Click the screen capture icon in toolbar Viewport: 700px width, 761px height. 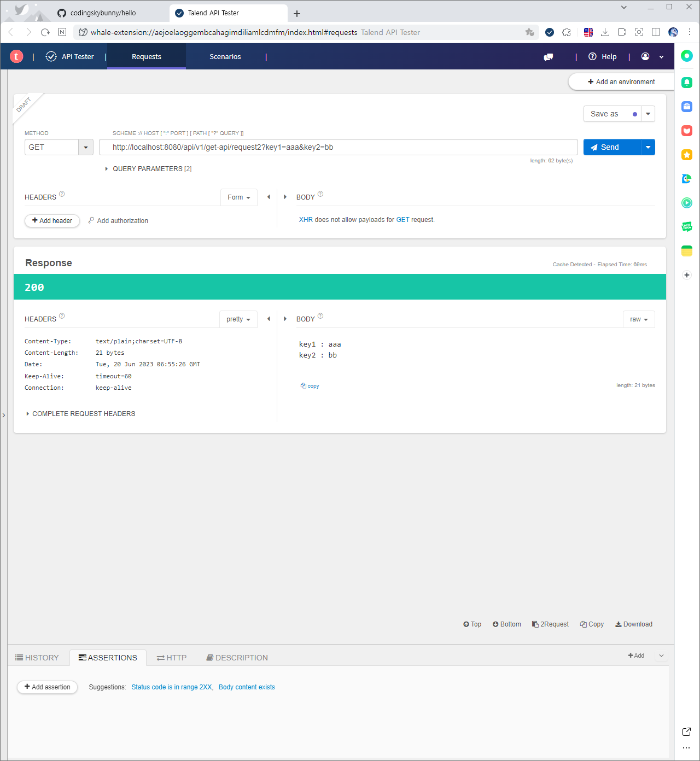coord(639,32)
